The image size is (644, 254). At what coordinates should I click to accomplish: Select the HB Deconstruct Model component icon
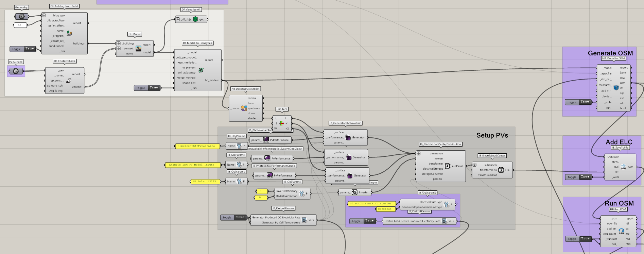pyautogui.click(x=244, y=108)
